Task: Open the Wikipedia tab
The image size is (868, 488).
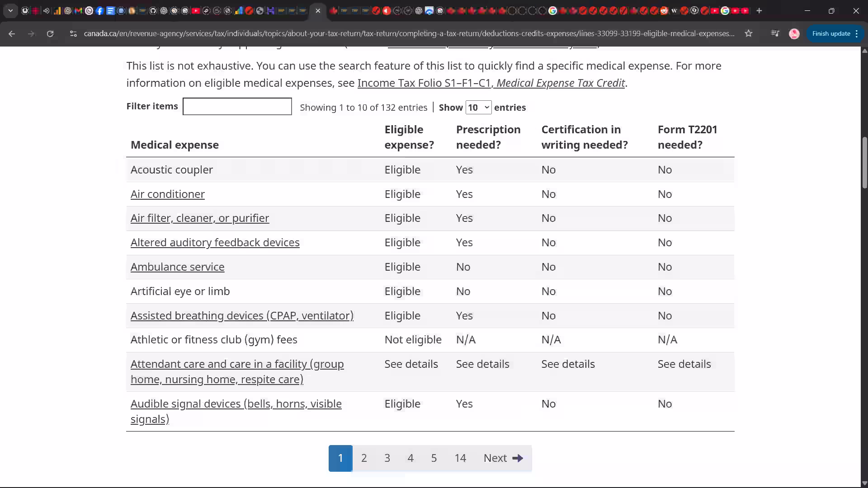Action: [x=675, y=10]
